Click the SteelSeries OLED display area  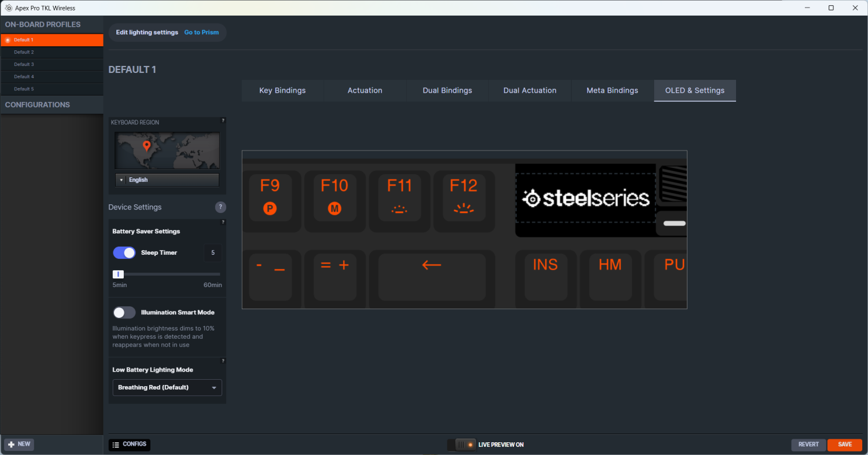586,198
